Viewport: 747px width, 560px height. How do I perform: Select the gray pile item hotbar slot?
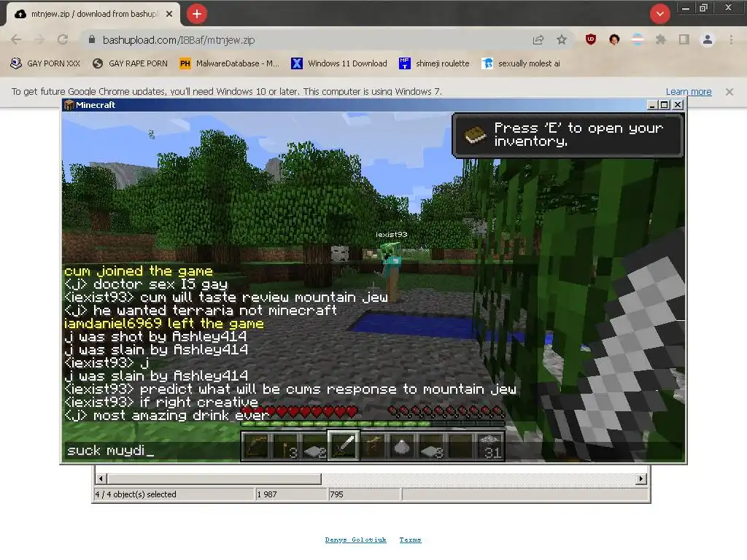402,446
